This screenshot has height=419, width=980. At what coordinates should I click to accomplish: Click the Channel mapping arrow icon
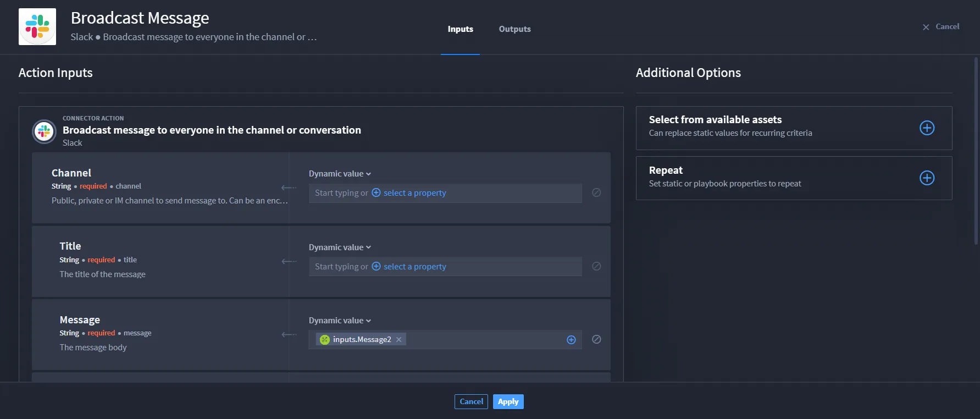289,188
